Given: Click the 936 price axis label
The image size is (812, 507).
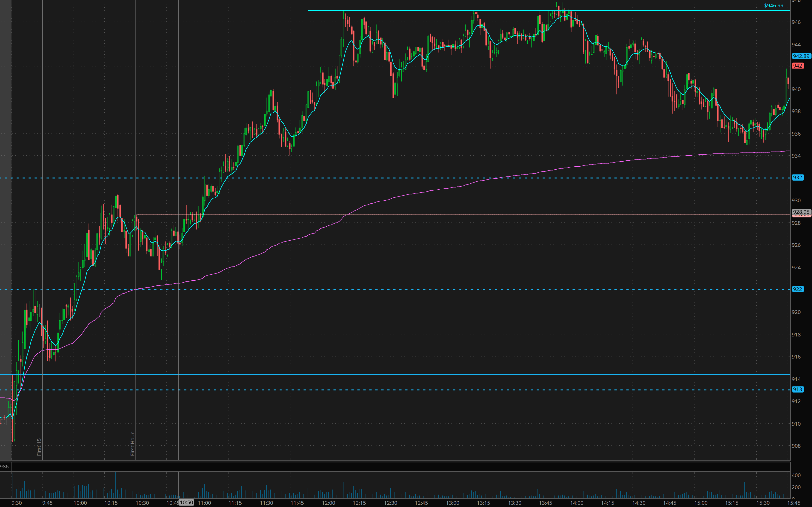Looking at the screenshot, I should [x=796, y=134].
